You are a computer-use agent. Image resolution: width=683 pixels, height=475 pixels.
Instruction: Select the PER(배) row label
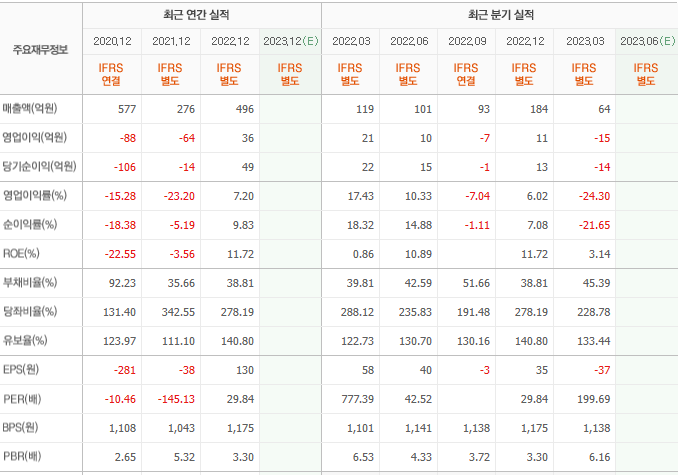point(22,399)
